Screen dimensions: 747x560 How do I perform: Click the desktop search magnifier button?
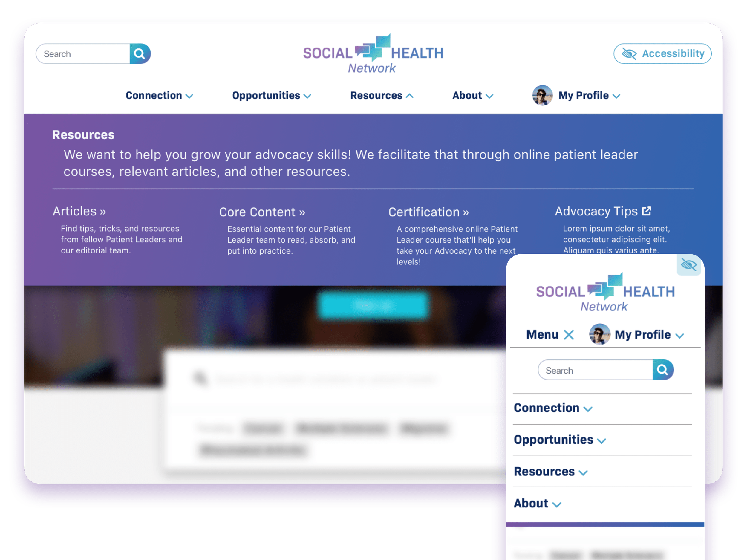point(140,54)
